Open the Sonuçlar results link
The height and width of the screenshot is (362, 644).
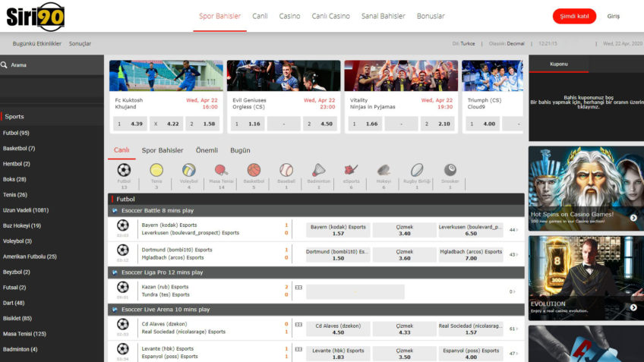coord(80,44)
